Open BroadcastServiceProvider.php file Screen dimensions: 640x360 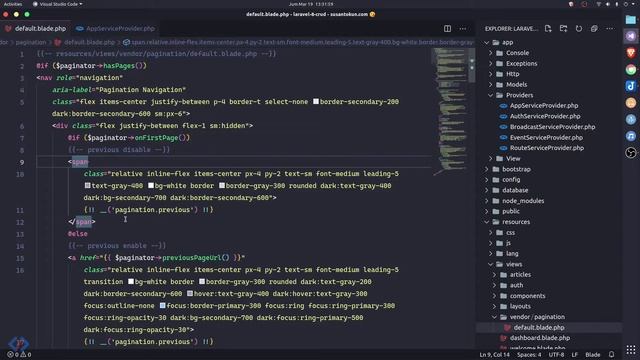pos(552,127)
